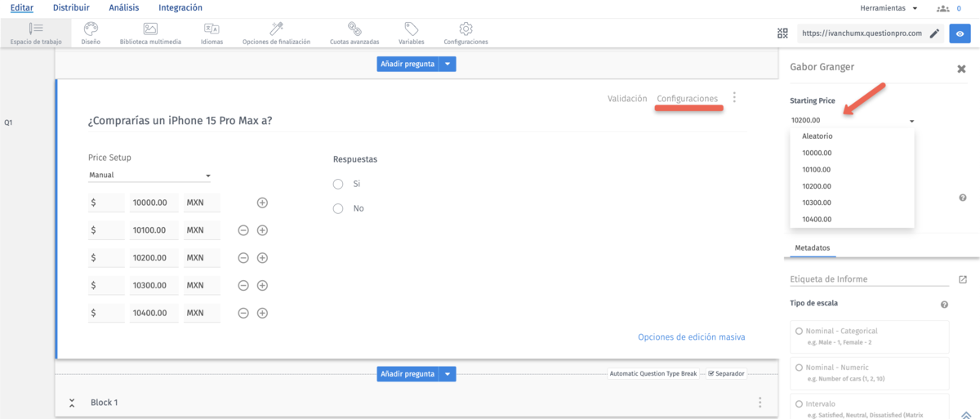The width and height of the screenshot is (980, 419).
Task: Click the pencil icon to edit survey URL
Action: (x=934, y=33)
